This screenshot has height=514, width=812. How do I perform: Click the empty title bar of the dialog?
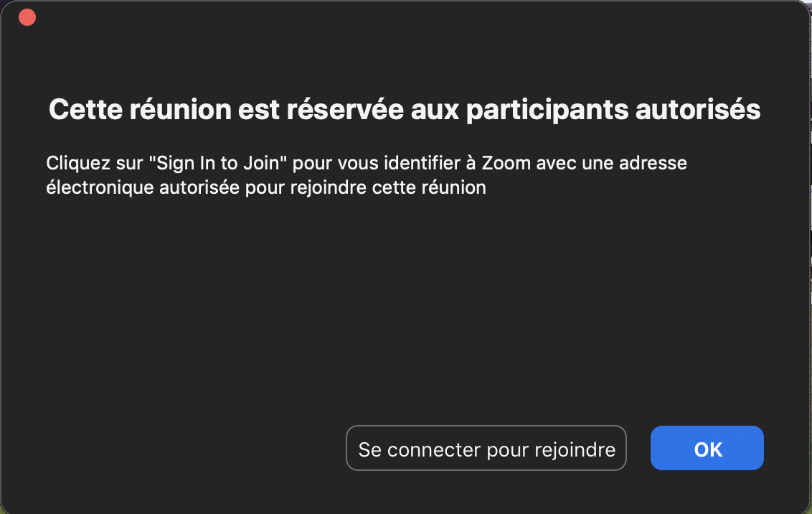click(x=406, y=17)
